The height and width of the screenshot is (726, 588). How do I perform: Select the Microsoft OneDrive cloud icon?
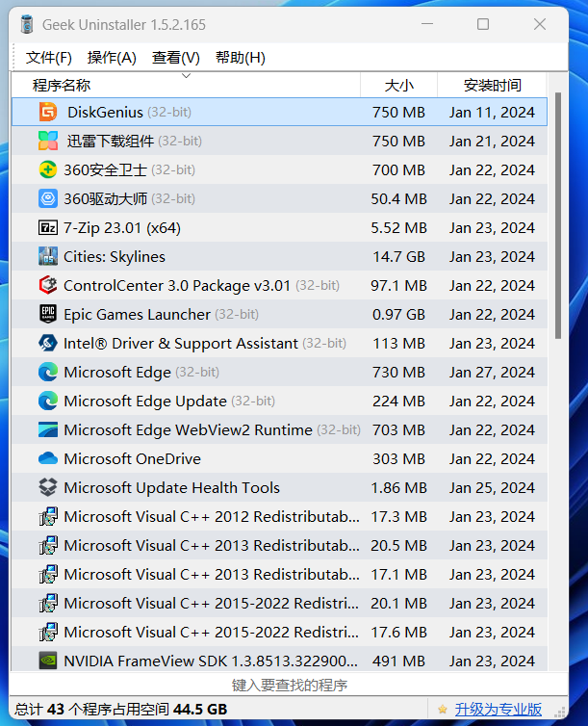(48, 458)
